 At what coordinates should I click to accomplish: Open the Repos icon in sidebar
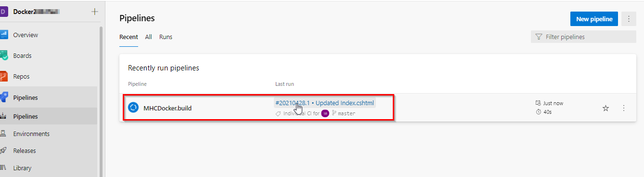[4, 76]
